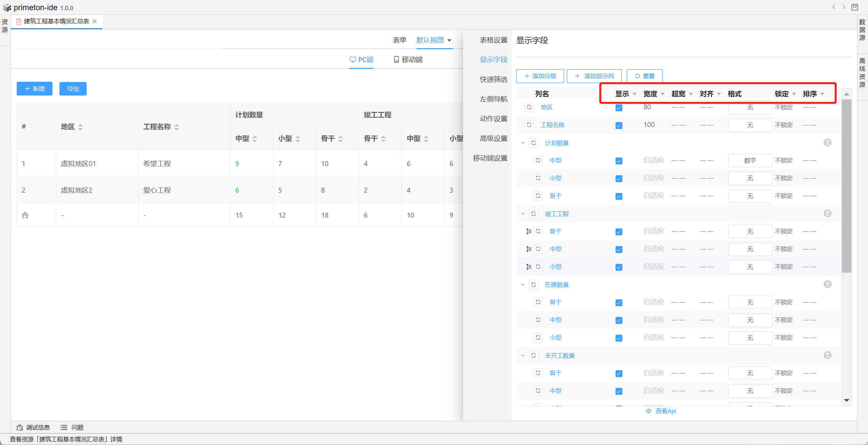Click the 添加分组 button
The width and height of the screenshot is (868, 445).
pyautogui.click(x=540, y=76)
